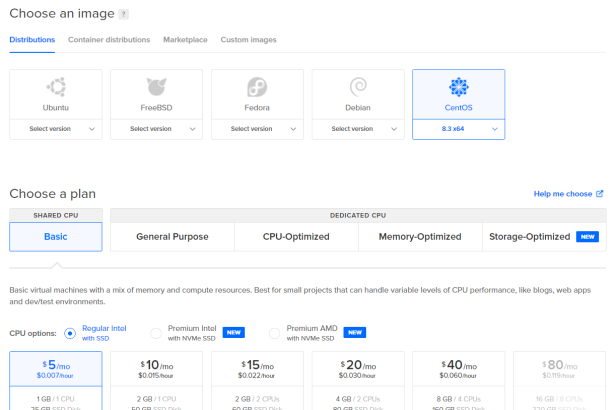Open the Custom images tab
This screenshot has height=410, width=615.
[x=248, y=40]
